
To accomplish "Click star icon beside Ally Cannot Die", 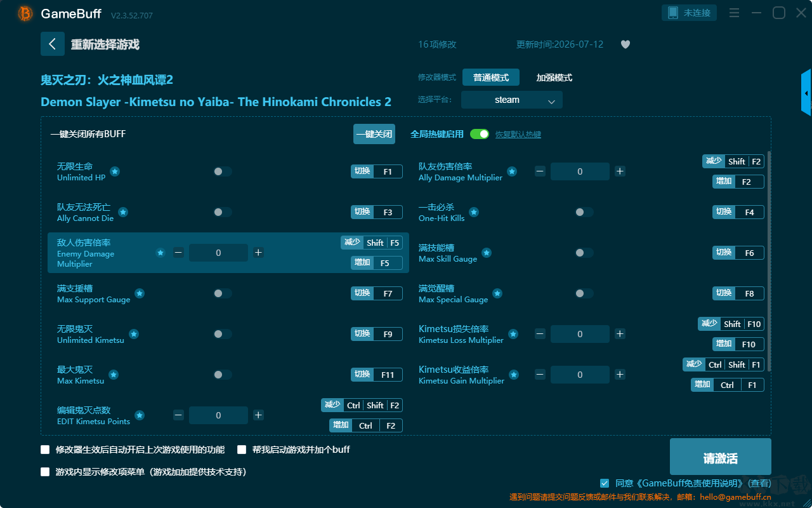I will coord(123,212).
